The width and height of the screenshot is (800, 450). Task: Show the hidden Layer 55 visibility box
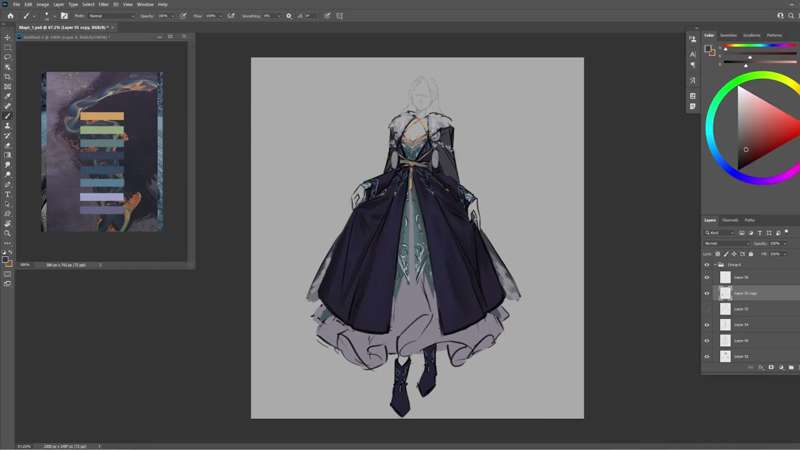(707, 309)
